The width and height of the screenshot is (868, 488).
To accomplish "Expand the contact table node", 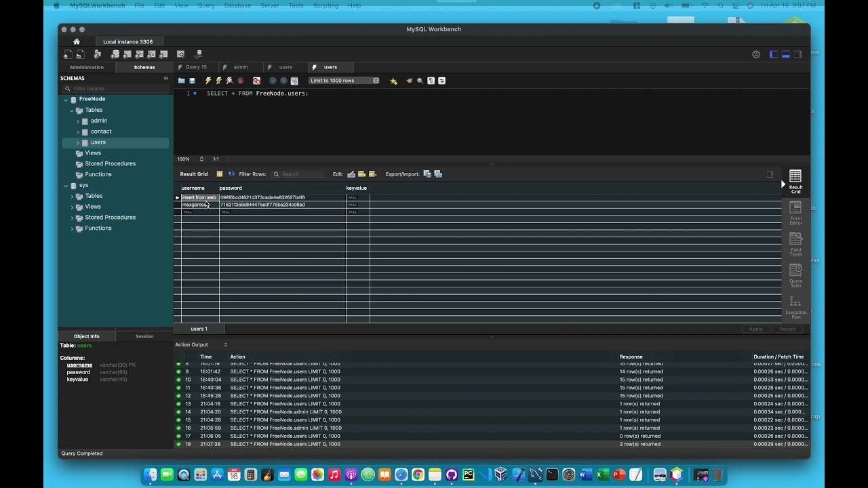I will click(x=77, y=132).
